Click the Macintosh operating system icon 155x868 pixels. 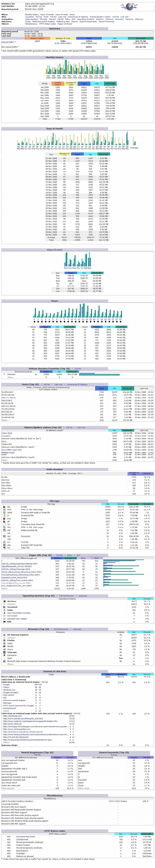click(x=4, y=607)
